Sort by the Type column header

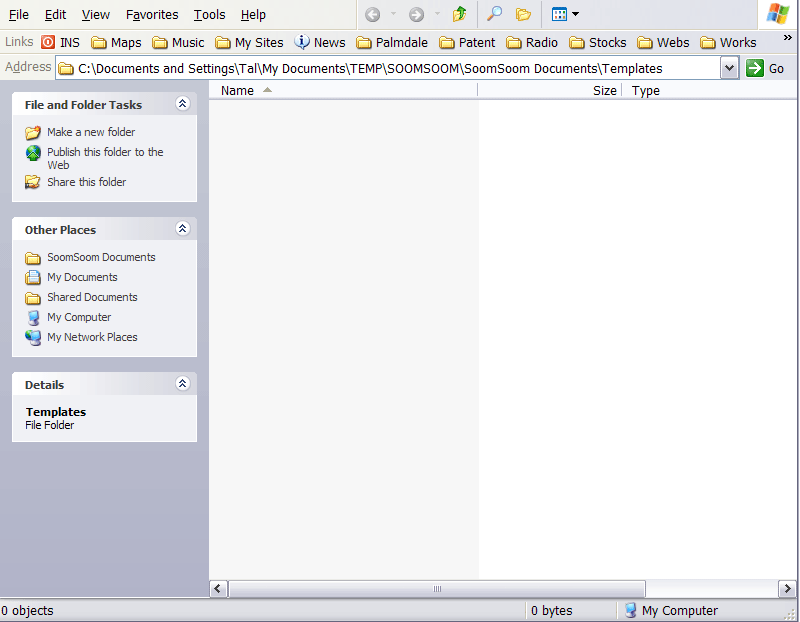(x=709, y=90)
